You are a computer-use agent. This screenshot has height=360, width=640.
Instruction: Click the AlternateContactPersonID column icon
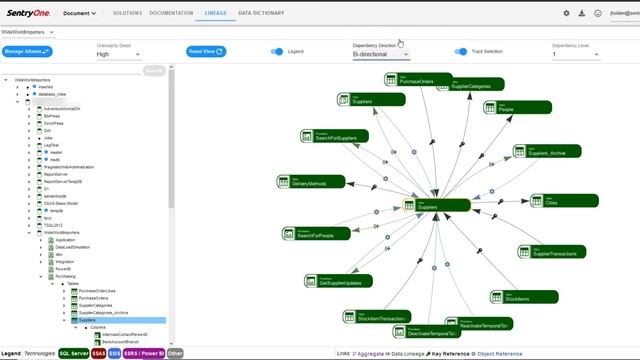point(98,335)
